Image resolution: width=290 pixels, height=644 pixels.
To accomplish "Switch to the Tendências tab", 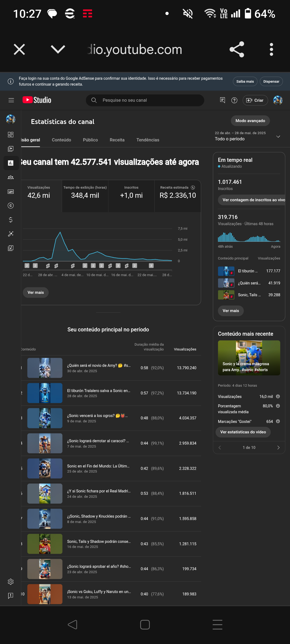I will tap(148, 140).
